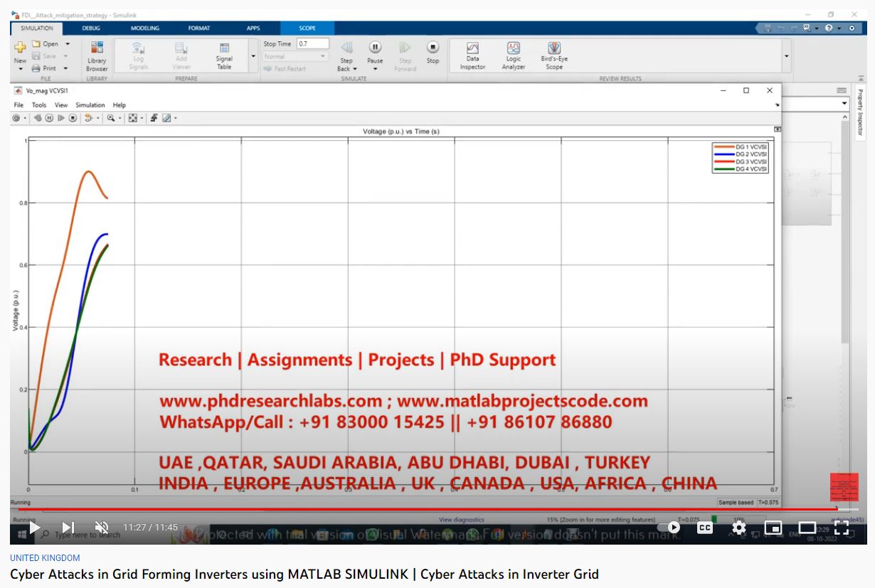Click the scope zoom tool icon
The height and width of the screenshot is (588, 875).
pos(110,118)
